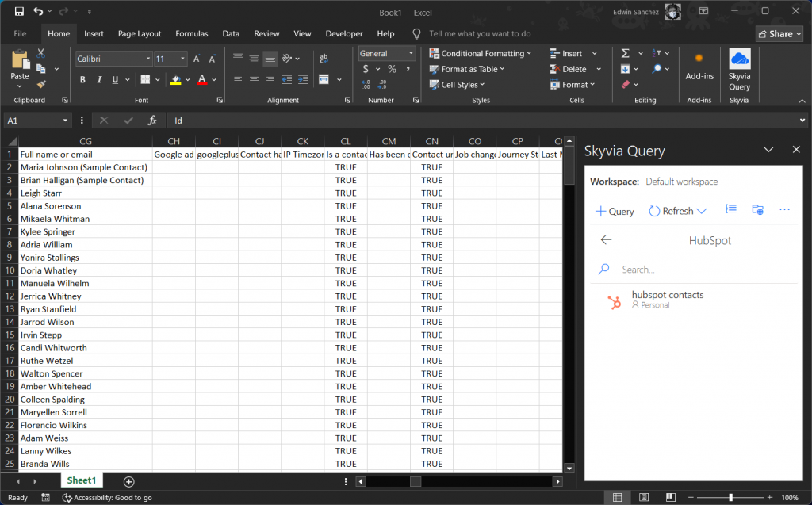Open the Conditional Formatting dropdown
Screen dimensions: 812x505
[x=480, y=53]
